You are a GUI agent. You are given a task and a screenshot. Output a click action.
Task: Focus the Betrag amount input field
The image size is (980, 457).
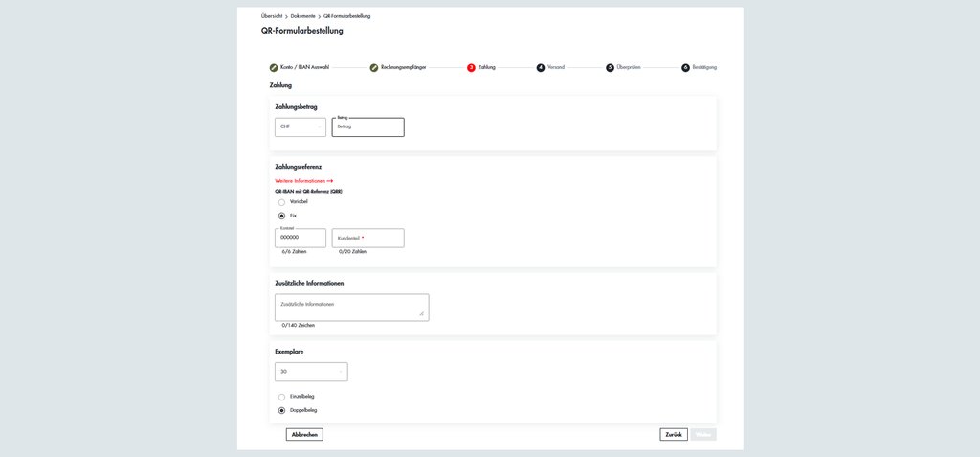(x=368, y=127)
